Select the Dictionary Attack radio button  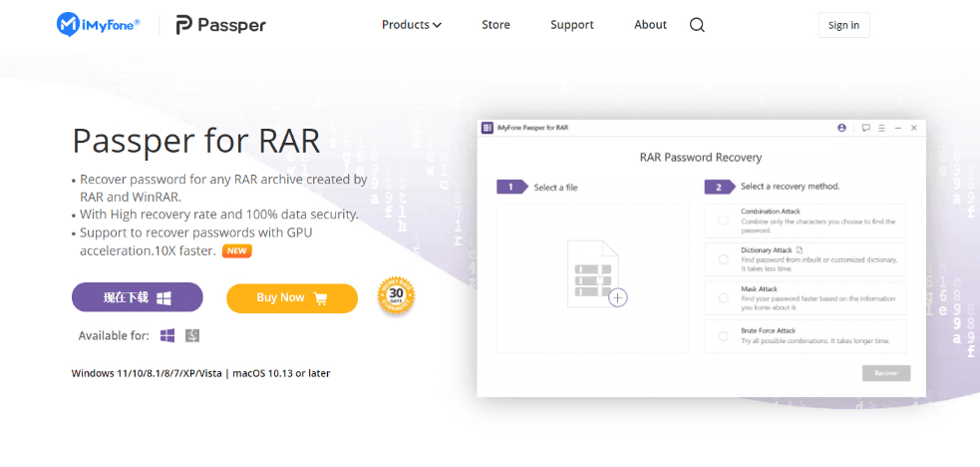[x=723, y=258]
